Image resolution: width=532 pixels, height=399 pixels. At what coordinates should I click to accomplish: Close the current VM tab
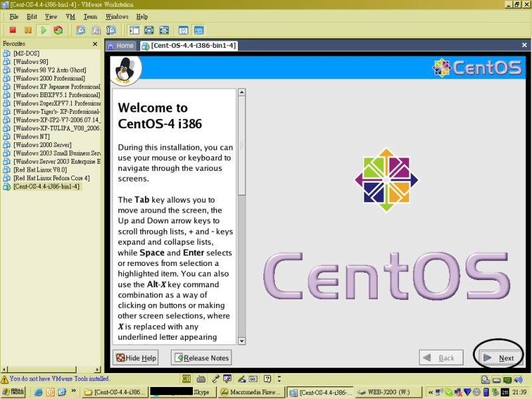coord(524,45)
